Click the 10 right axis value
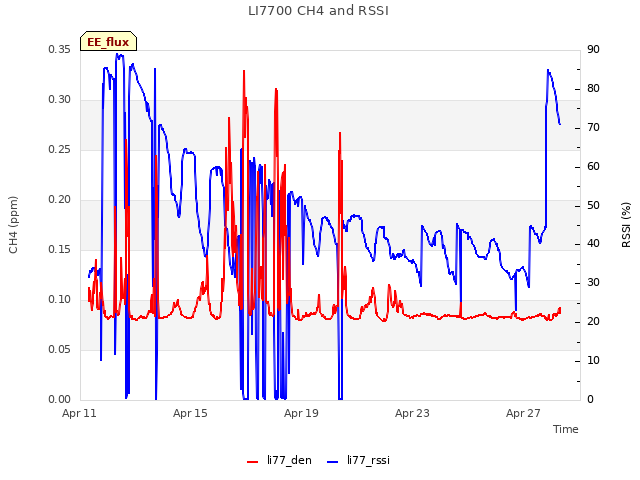640x480 pixels. click(x=593, y=361)
